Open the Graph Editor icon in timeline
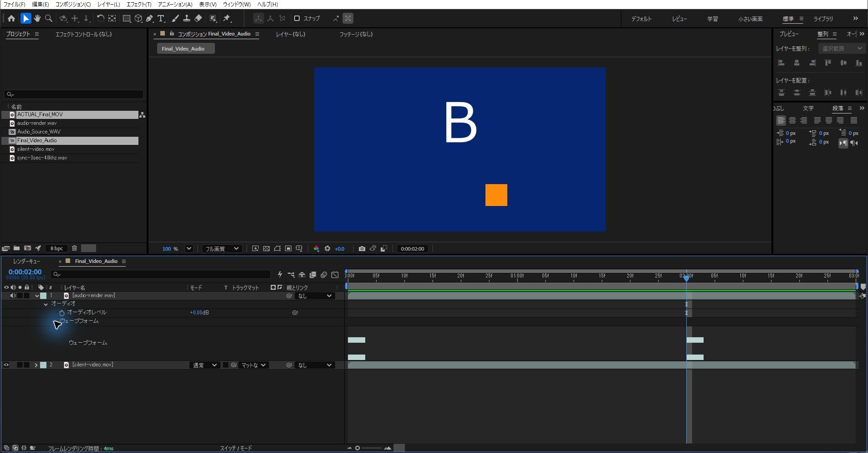 point(335,275)
